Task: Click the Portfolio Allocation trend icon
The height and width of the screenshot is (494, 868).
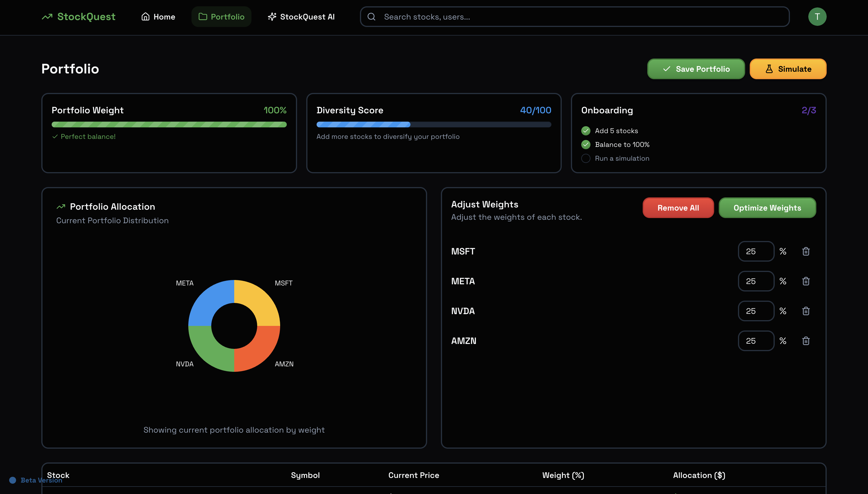Action: coord(61,207)
